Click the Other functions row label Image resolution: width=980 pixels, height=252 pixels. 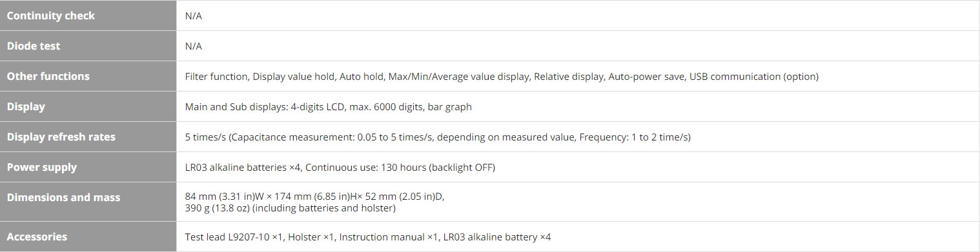(88, 76)
